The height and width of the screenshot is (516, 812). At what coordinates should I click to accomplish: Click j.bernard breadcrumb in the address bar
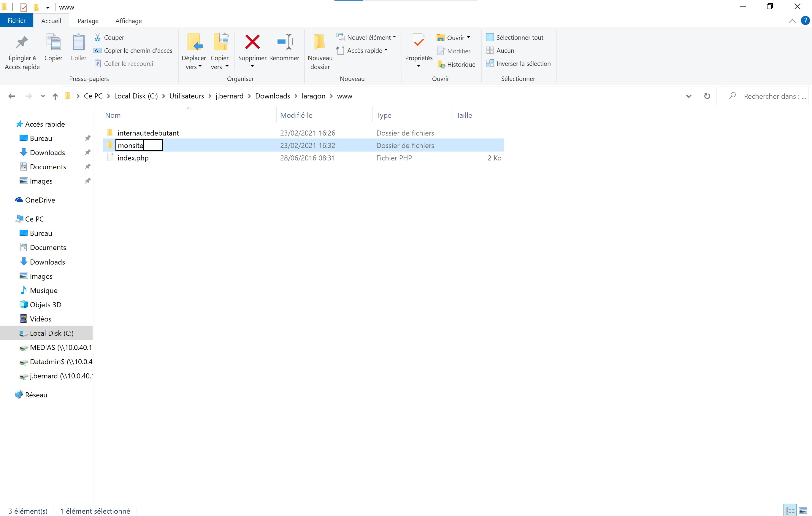[229, 96]
